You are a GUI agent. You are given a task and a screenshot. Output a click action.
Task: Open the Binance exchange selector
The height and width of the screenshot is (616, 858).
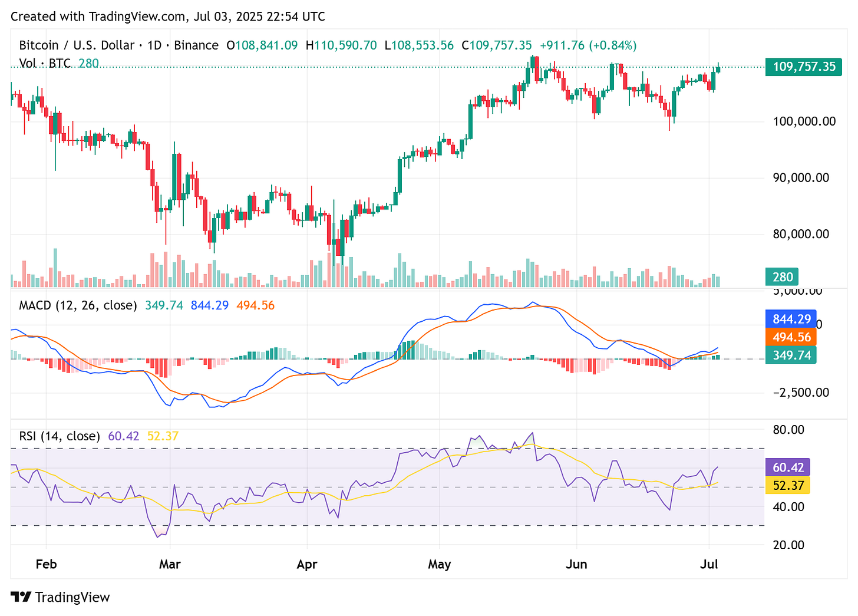tap(196, 45)
